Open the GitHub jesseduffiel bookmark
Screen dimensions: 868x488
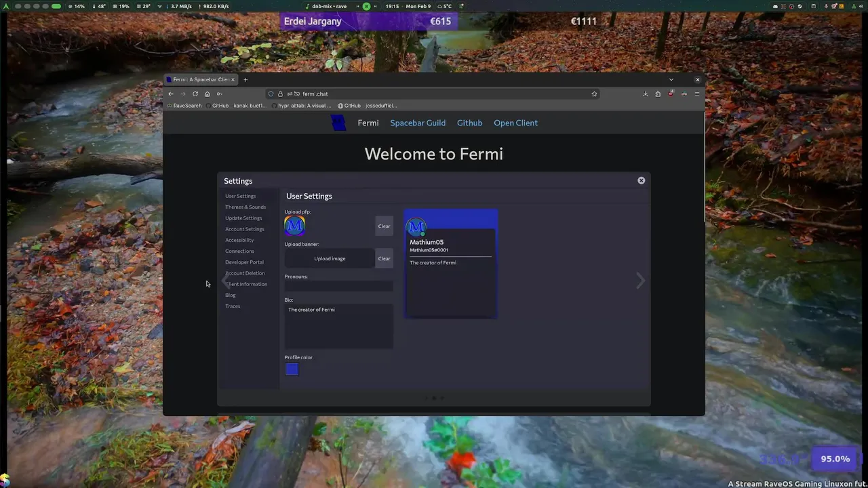[368, 106]
